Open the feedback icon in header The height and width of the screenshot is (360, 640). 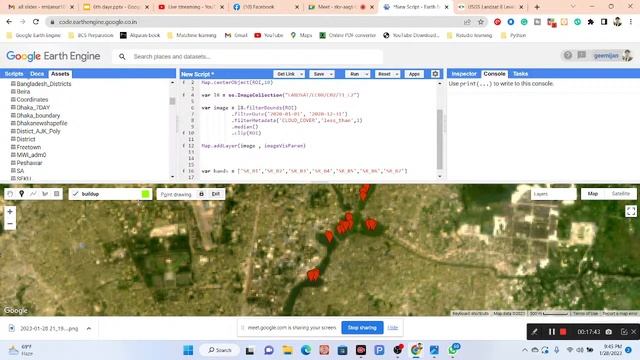coord(582,55)
